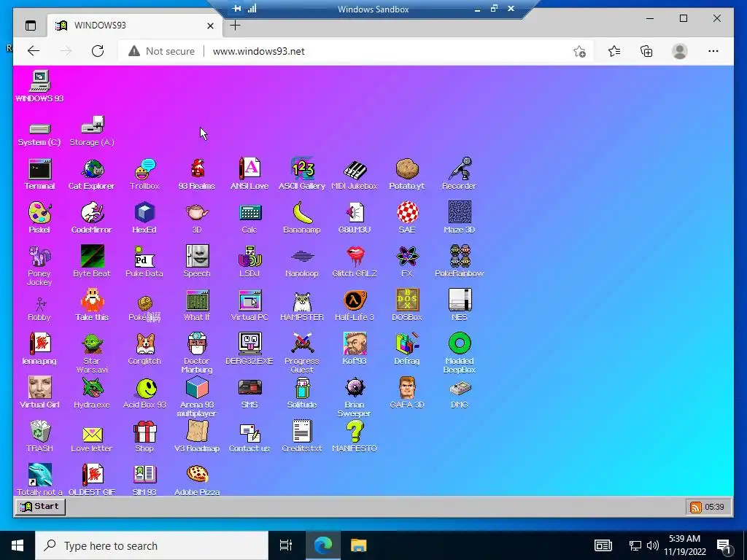Launch Cat Explorer browser icon
The height and width of the screenshot is (560, 747).
tap(91, 174)
